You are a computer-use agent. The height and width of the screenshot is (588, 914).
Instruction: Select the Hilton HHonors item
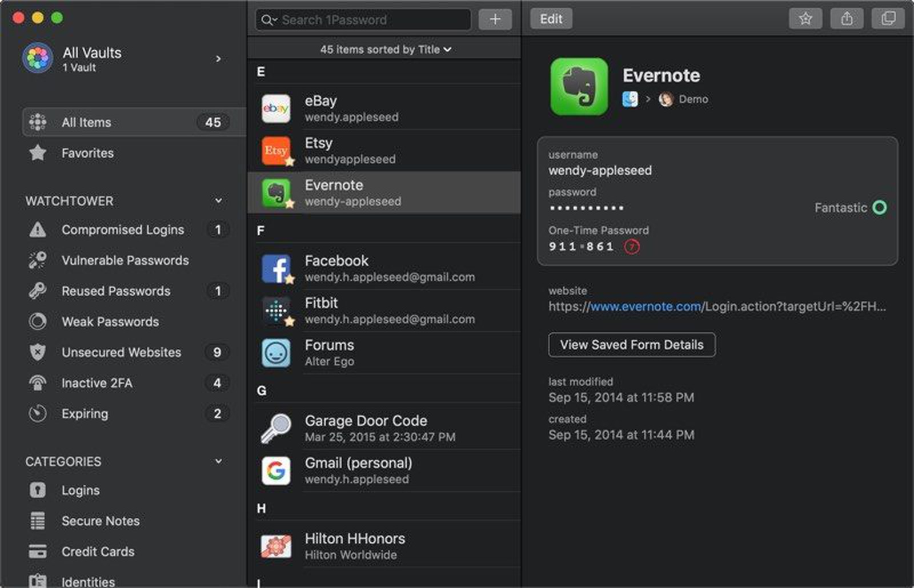tap(384, 546)
